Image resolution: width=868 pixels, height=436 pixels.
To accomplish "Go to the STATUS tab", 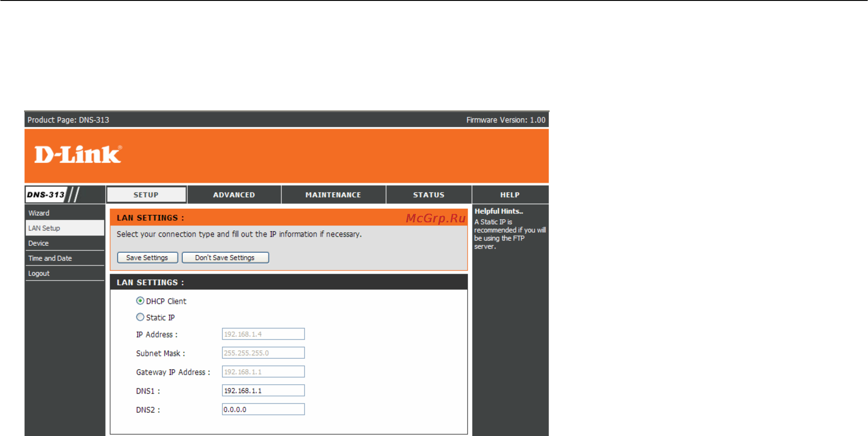I will click(429, 195).
